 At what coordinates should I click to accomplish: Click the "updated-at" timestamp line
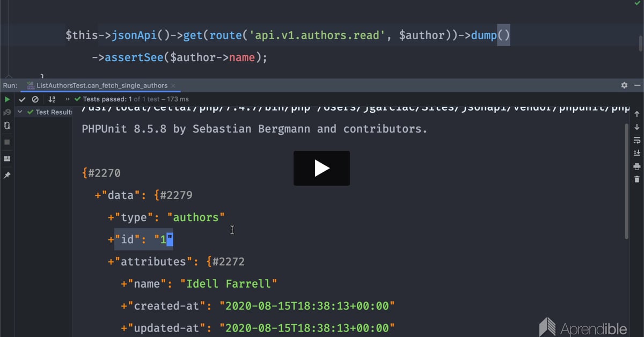pyautogui.click(x=258, y=328)
